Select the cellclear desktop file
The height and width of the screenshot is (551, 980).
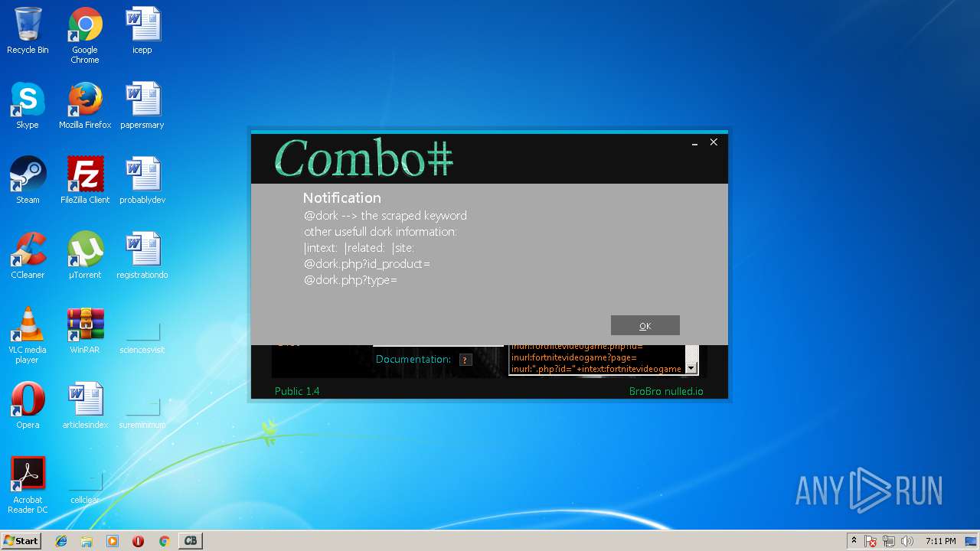85,487
